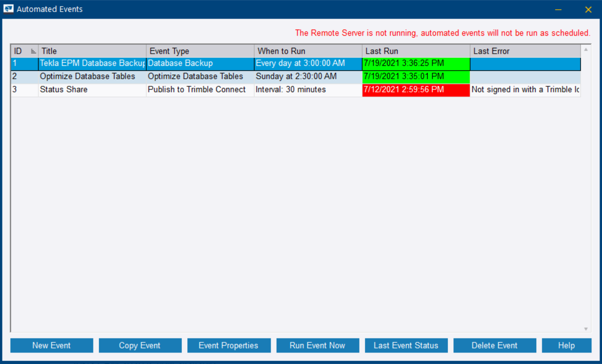This screenshot has width=602, height=364.
Task: Click the Automated Events app icon in title bar
Action: pyautogui.click(x=8, y=9)
